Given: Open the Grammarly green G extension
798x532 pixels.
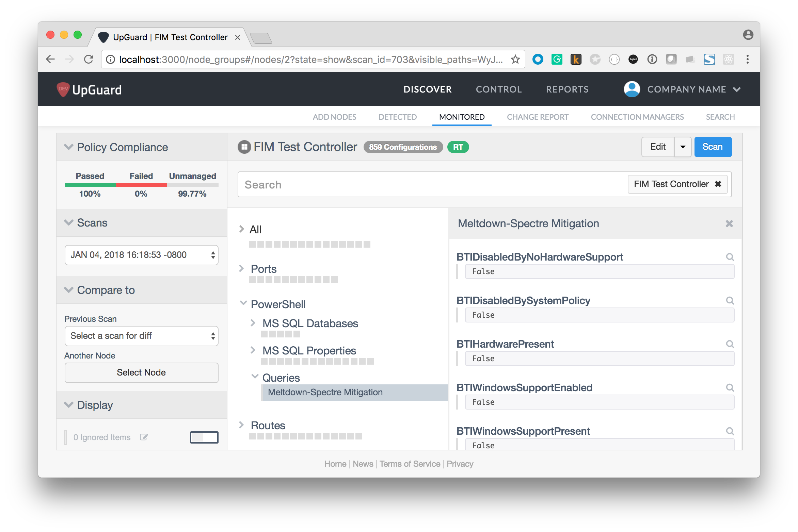Looking at the screenshot, I should [x=557, y=60].
